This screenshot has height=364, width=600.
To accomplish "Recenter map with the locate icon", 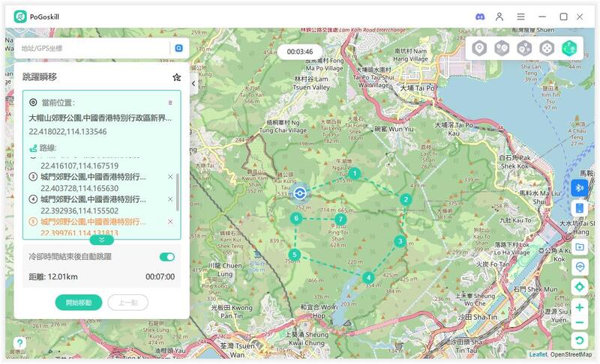I will [x=579, y=287].
